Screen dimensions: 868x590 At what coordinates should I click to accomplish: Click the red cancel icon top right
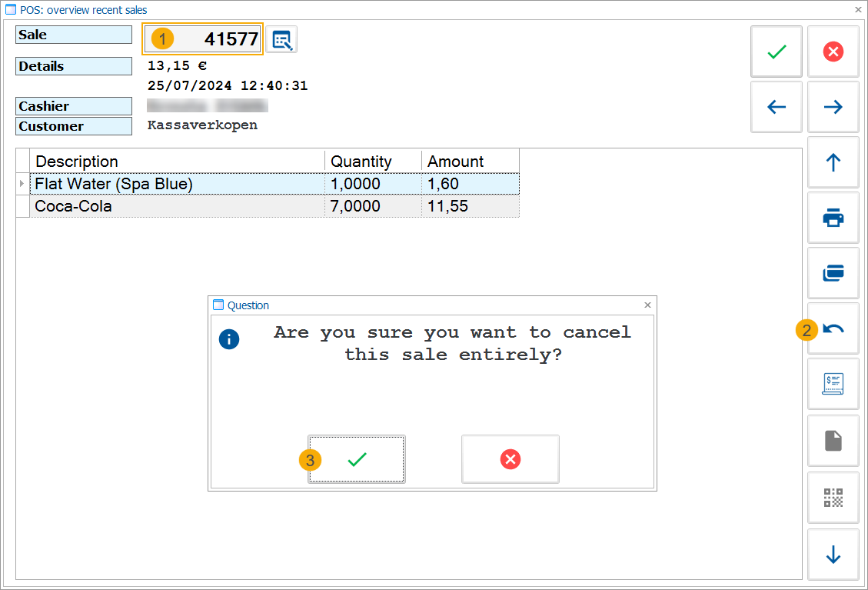coord(833,51)
